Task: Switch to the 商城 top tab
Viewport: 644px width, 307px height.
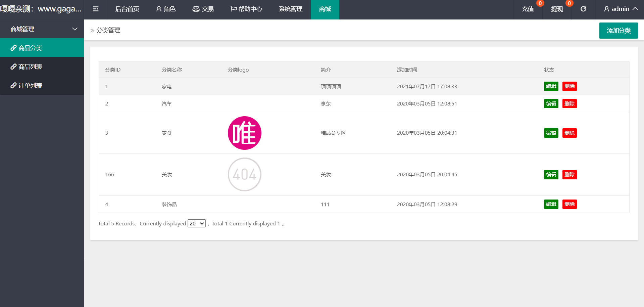Action: [325, 9]
